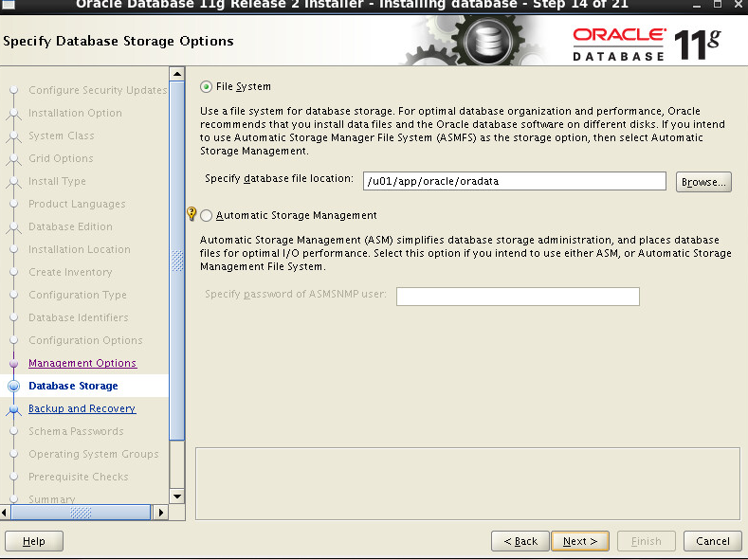
Task: Click the Backup and Recovery step bullet icon
Action: coord(14,409)
